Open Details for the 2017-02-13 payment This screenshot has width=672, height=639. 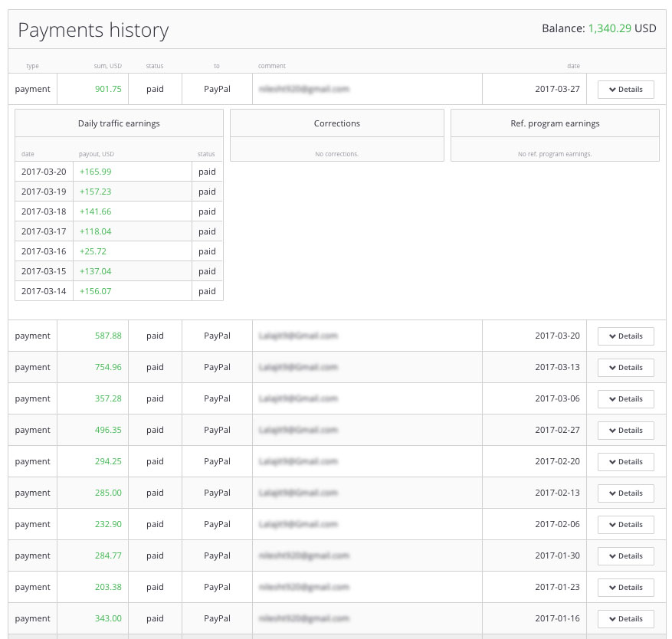(x=626, y=493)
